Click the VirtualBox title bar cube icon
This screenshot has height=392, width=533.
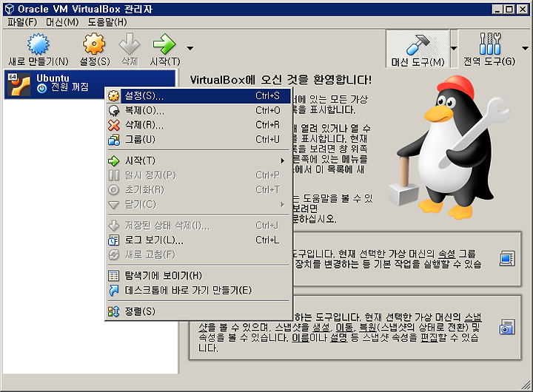[9, 9]
